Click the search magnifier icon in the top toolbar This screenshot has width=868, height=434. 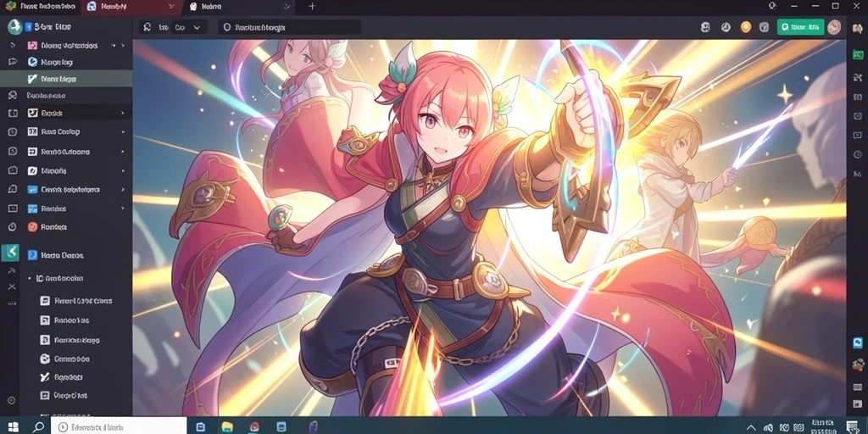(x=147, y=26)
